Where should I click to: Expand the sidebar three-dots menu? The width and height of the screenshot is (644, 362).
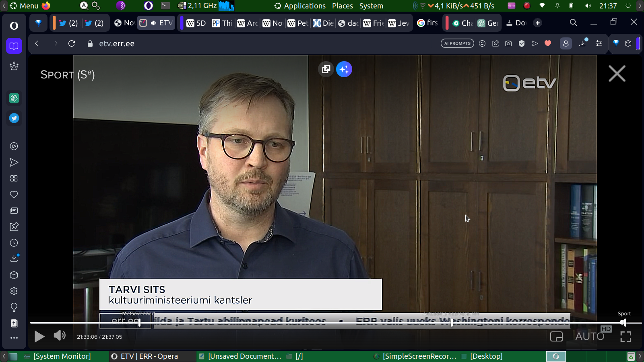(x=14, y=338)
